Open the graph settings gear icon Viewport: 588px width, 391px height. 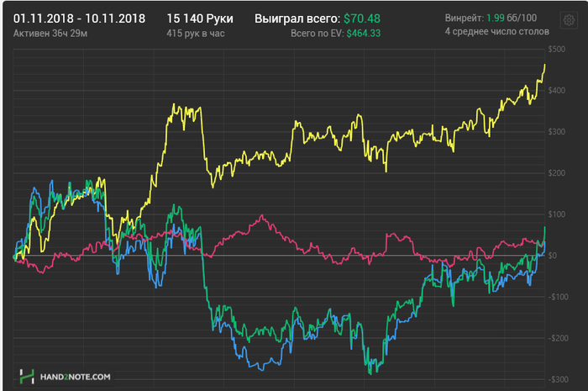click(x=569, y=20)
